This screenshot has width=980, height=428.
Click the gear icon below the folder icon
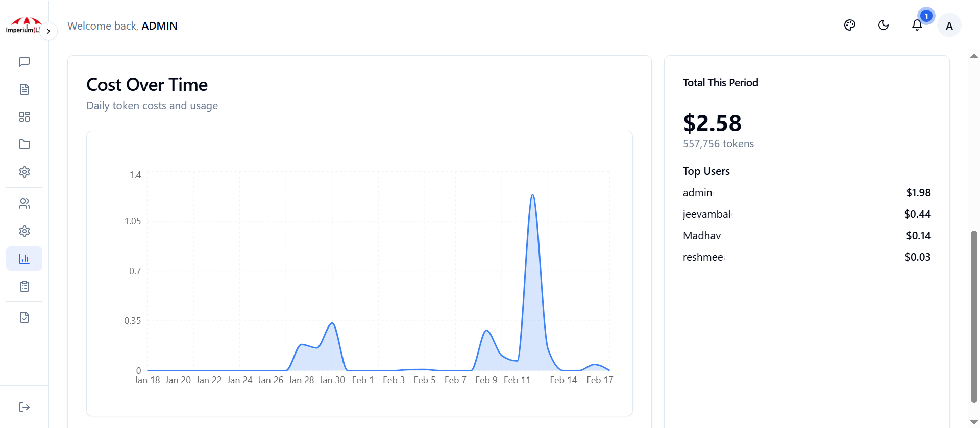click(x=24, y=172)
